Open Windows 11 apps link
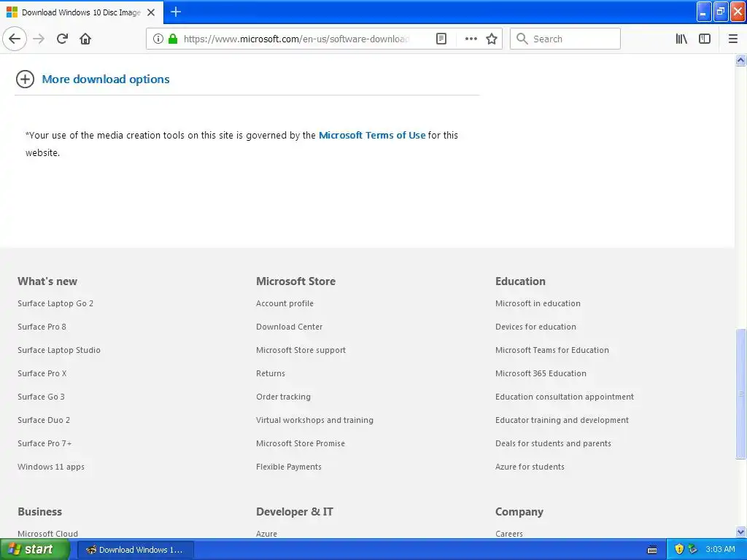747x560 pixels. [x=51, y=467]
